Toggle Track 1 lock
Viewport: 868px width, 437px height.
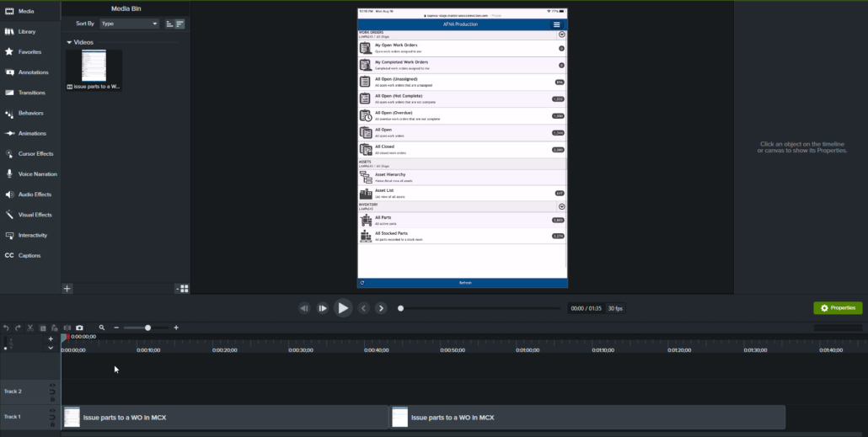[52, 424]
